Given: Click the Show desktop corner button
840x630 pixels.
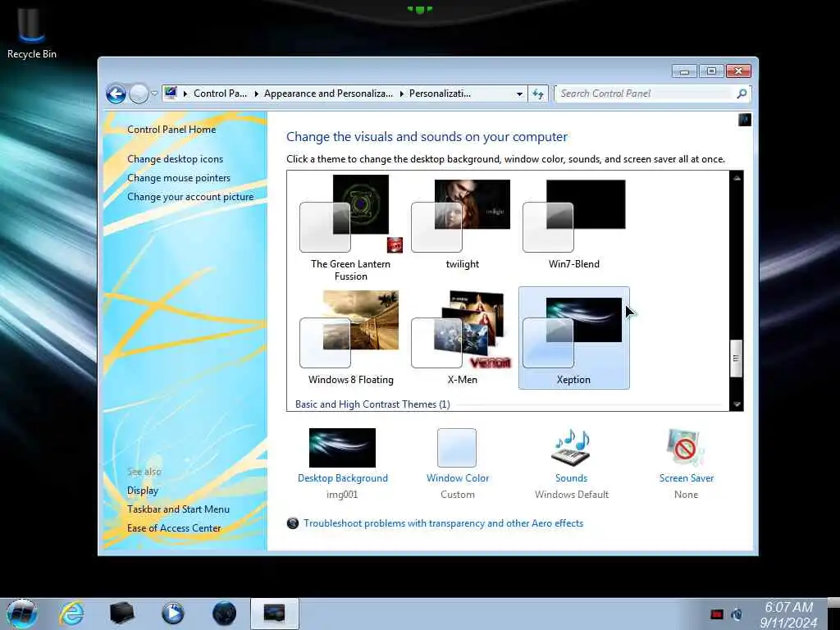Looking at the screenshot, I should 834,614.
